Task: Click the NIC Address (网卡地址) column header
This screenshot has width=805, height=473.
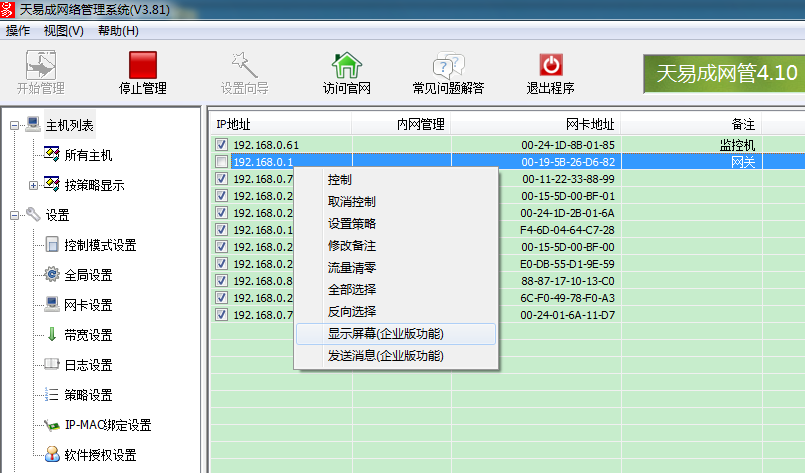Action: [x=590, y=124]
